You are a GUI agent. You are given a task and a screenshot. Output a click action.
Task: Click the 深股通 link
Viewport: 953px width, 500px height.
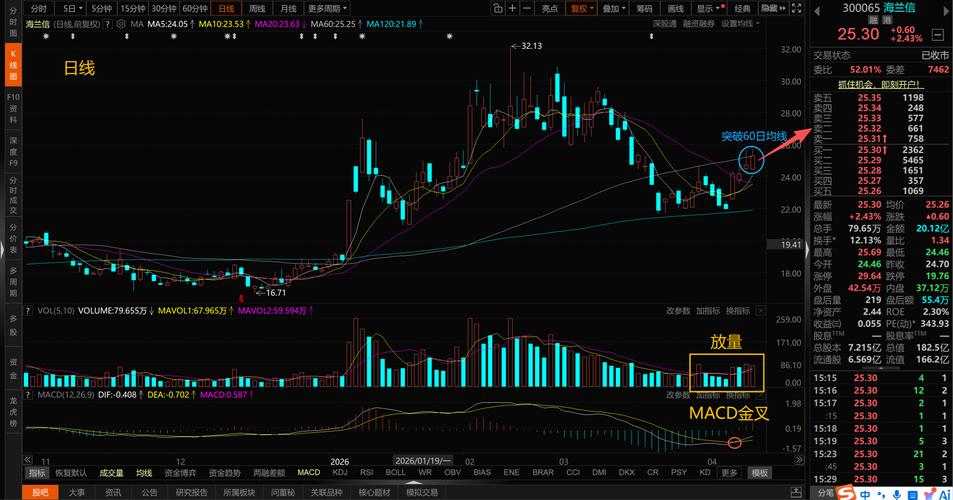click(x=665, y=24)
